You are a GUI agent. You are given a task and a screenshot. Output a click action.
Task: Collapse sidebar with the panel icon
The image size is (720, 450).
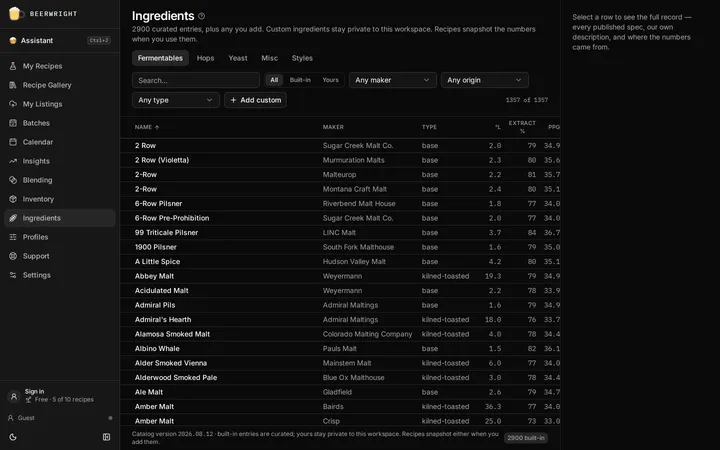point(107,437)
